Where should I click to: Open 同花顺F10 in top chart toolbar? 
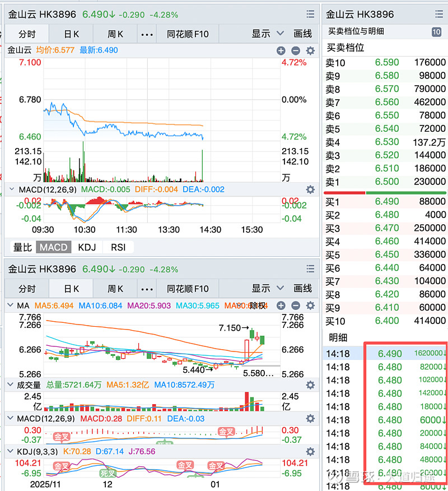(188, 34)
